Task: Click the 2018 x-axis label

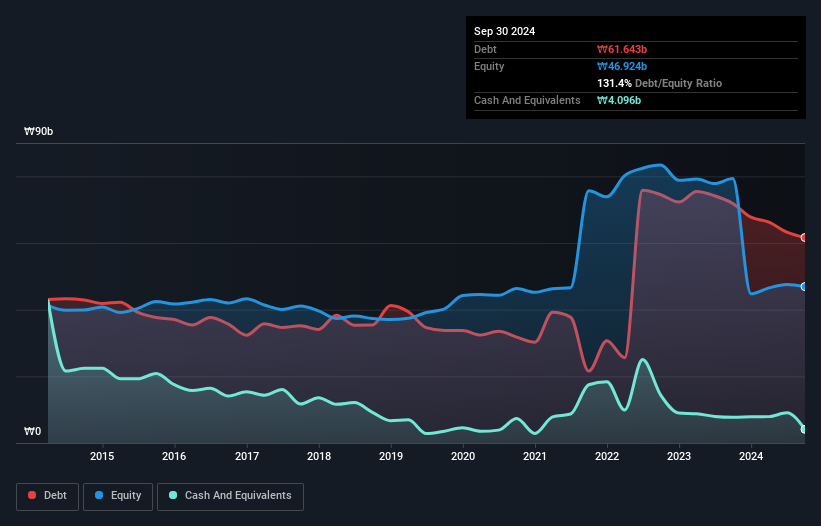Action: point(319,456)
